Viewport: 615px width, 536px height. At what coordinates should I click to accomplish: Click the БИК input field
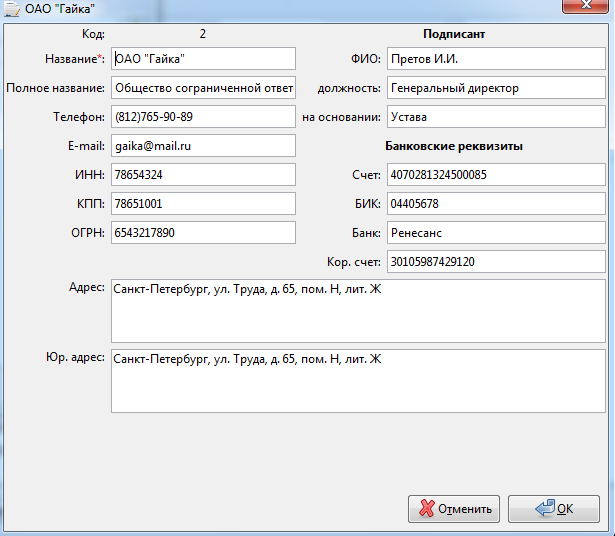496,204
